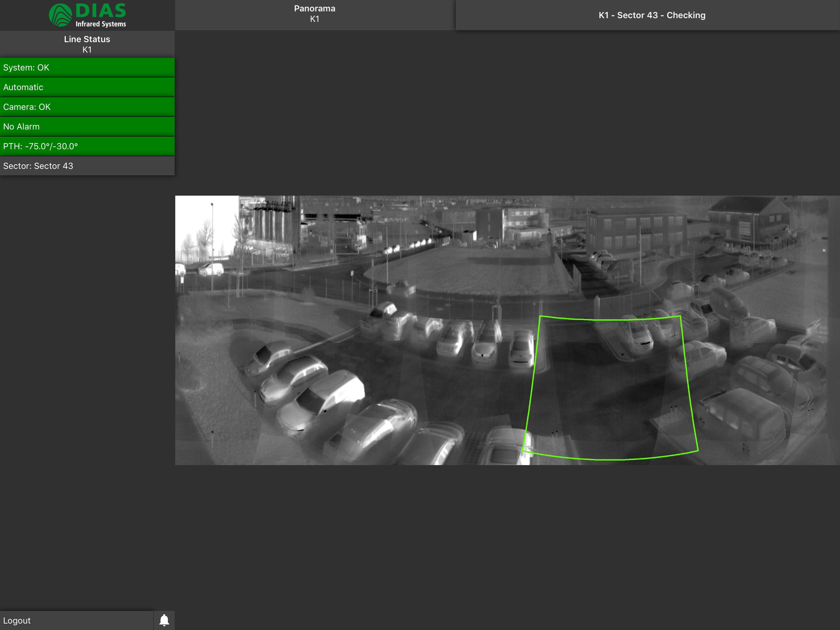This screenshot has height=630, width=840.
Task: Click the Line Status K1 header
Action: click(87, 44)
